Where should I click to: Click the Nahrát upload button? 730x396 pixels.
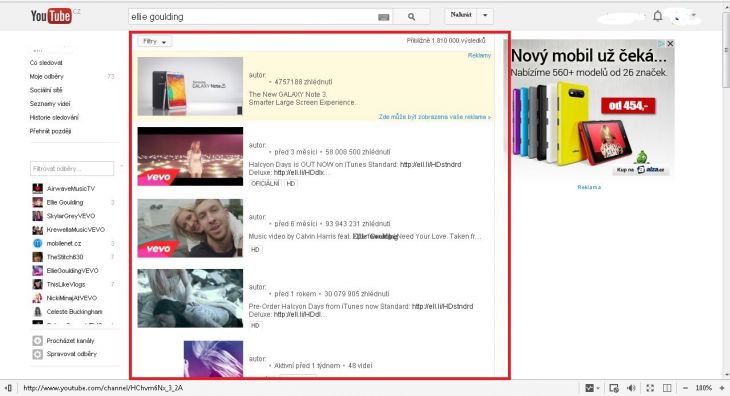[461, 15]
